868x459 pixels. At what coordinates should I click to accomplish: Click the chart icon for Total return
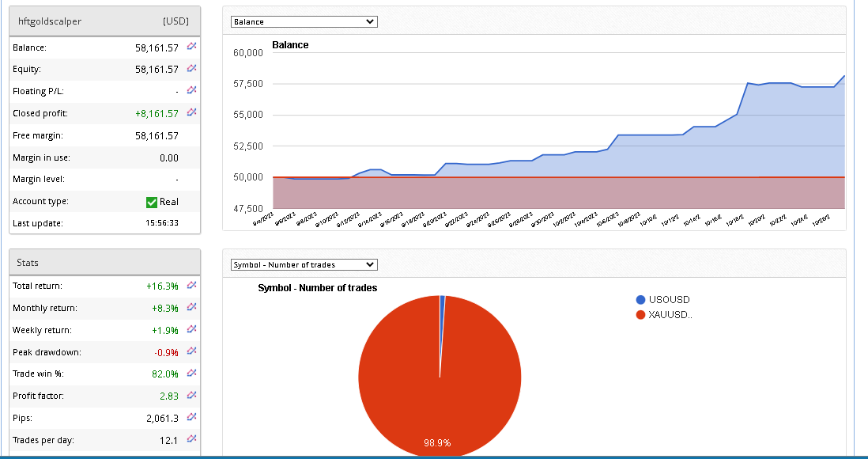(191, 286)
